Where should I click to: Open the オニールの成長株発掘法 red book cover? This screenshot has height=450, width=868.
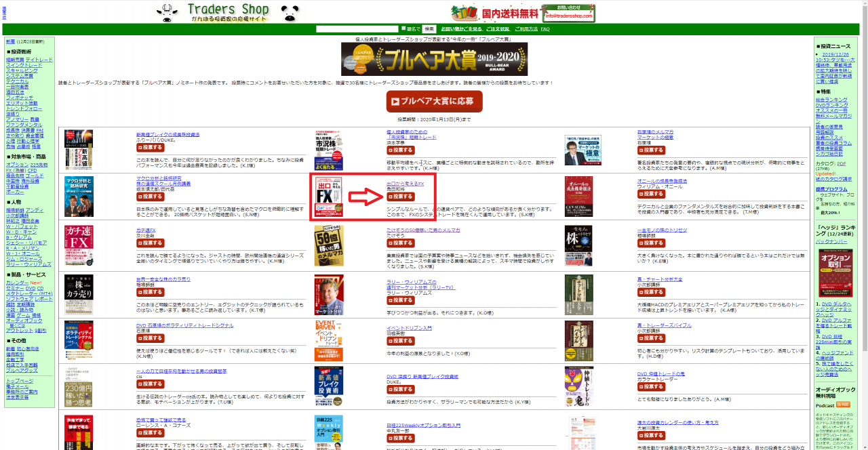578,197
